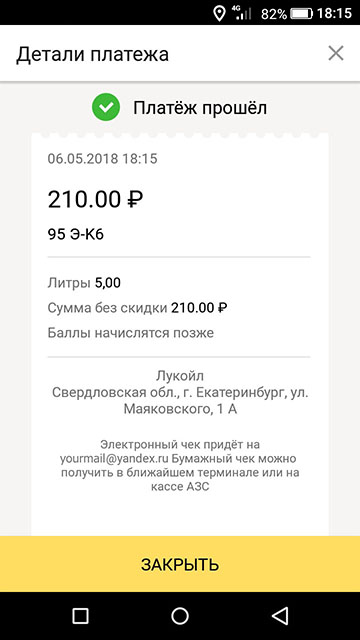Tap the battery icon in status bar

coord(301,13)
